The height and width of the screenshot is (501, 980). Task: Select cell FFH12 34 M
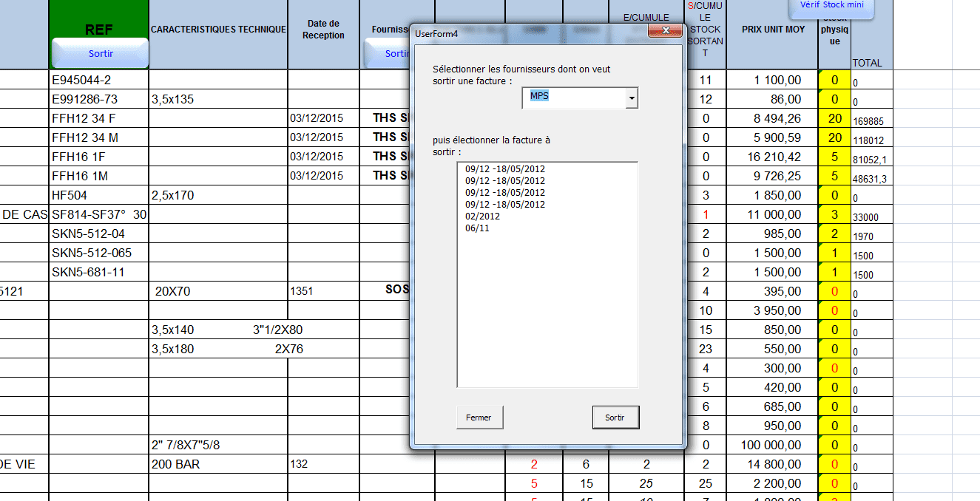tap(99, 137)
